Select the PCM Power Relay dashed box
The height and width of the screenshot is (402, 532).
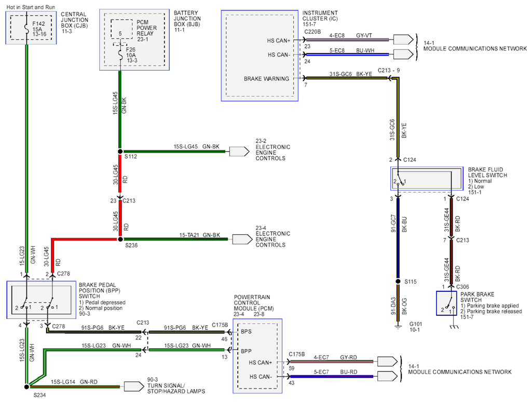coord(121,29)
